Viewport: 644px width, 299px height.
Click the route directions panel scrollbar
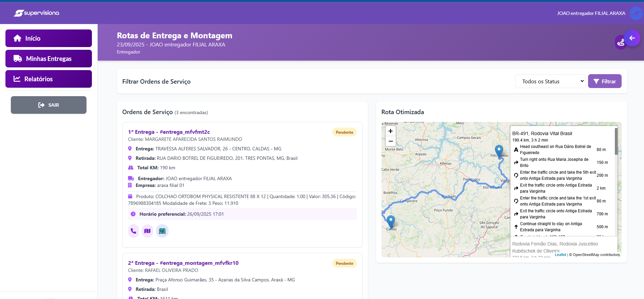tap(616, 142)
